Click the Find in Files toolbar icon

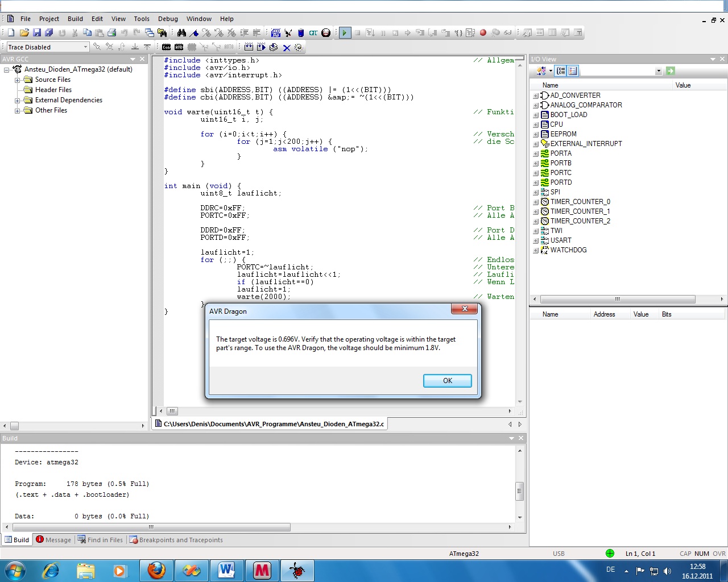click(x=162, y=33)
